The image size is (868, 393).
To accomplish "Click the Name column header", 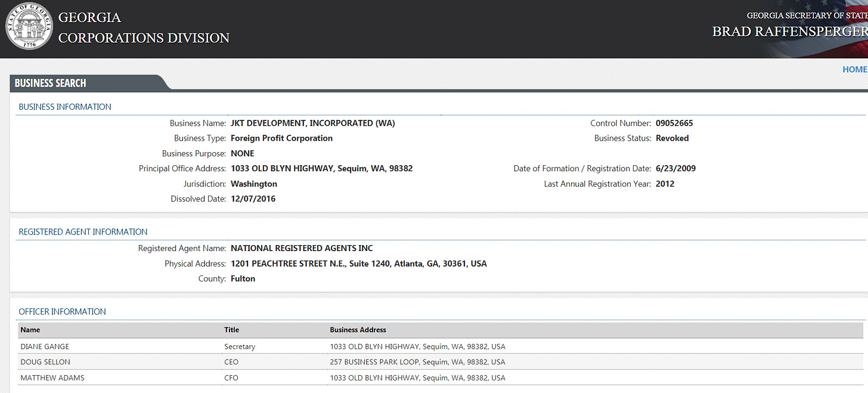I will coord(30,330).
